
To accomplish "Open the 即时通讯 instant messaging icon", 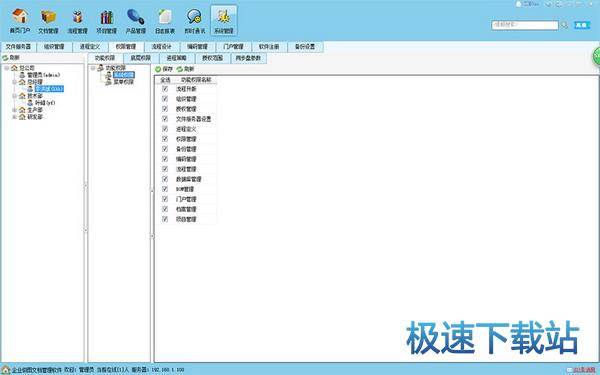I will [x=194, y=21].
